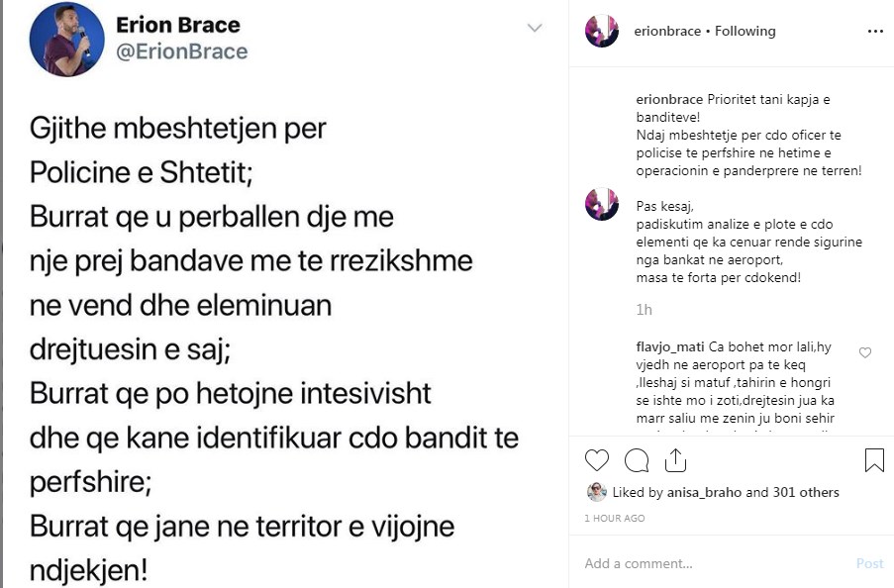
Task: Click the @ErionBrace Twitter handle
Action: click(182, 51)
